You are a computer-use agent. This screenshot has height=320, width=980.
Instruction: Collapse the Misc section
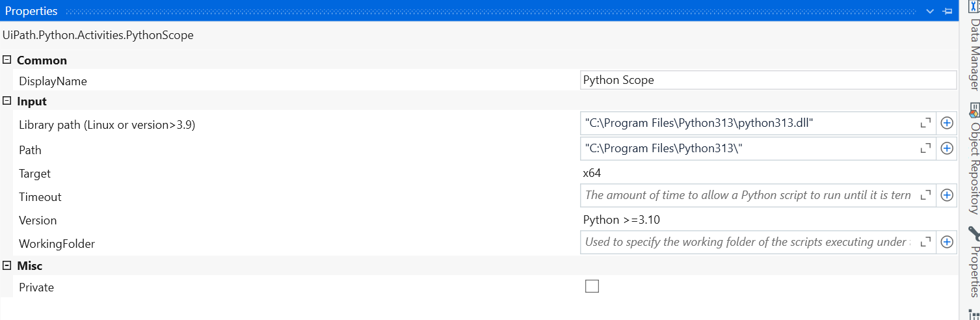pos(7,265)
